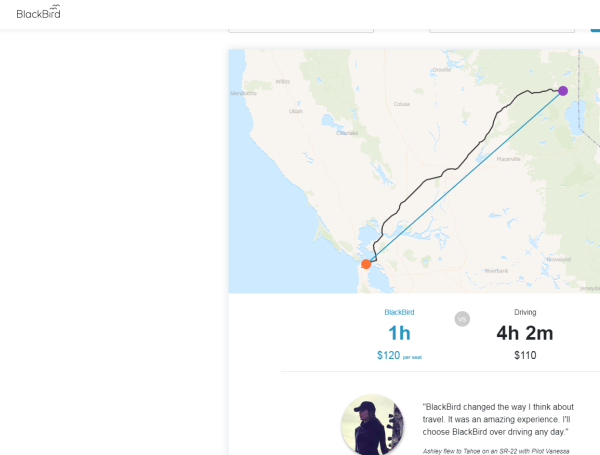The height and width of the screenshot is (455, 600).
Task: Click the gray 'vs' circle badge
Action: (462, 319)
